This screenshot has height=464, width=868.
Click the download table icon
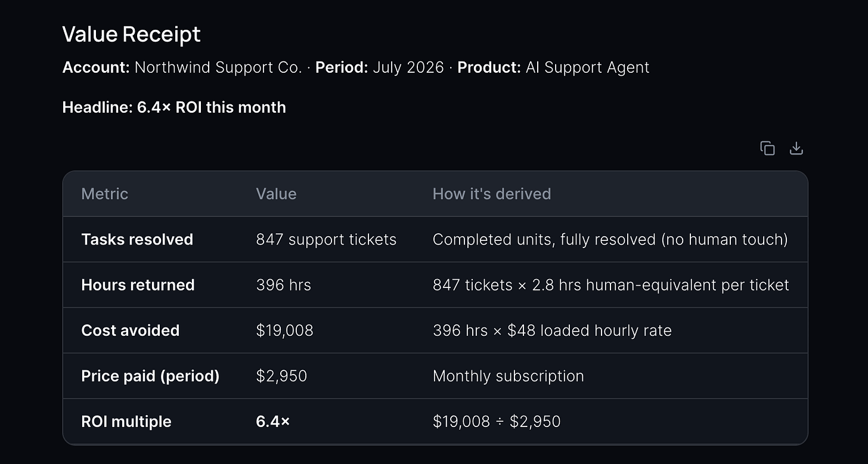[796, 148]
